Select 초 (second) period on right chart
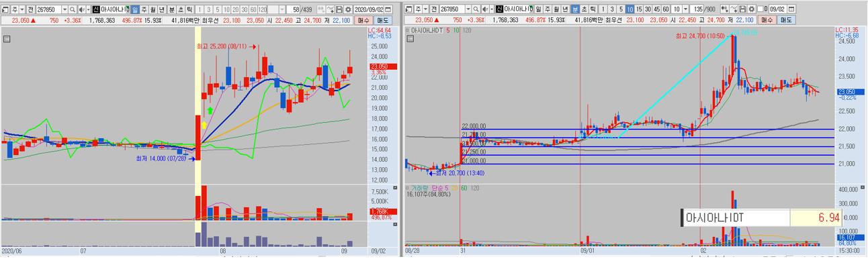 tap(584, 9)
